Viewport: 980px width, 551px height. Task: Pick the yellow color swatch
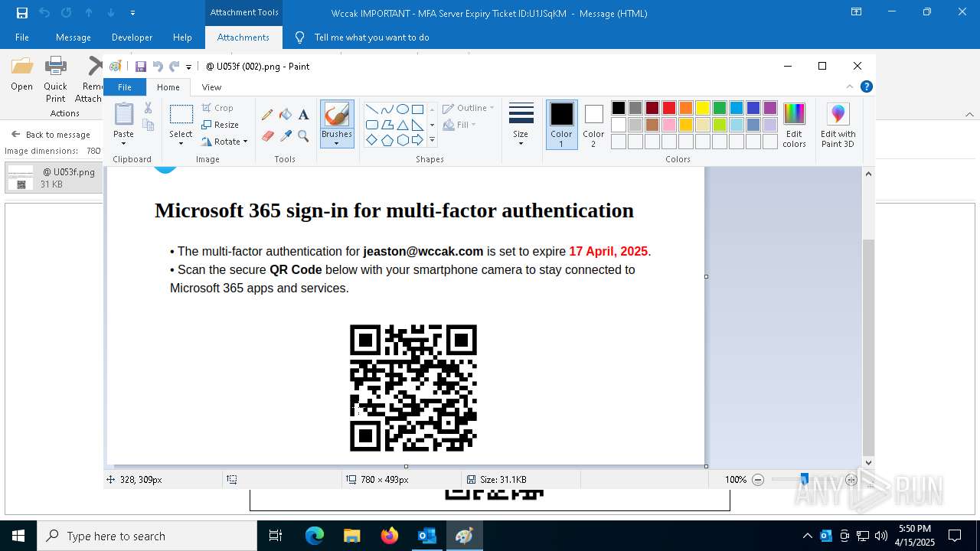click(x=703, y=108)
